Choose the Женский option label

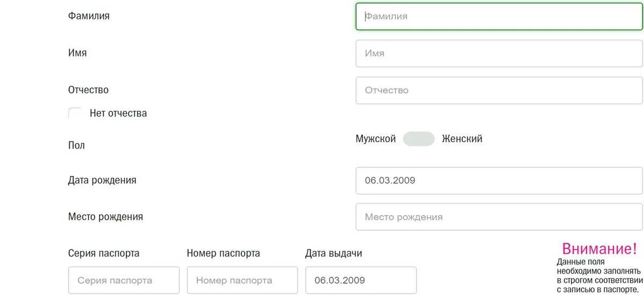(x=462, y=139)
